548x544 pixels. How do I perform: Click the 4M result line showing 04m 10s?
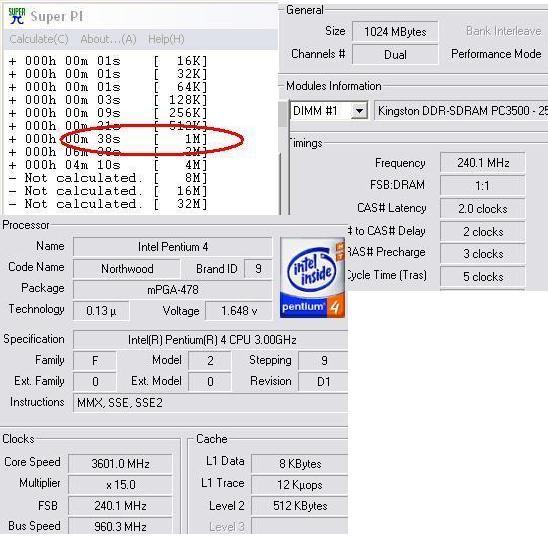point(108,165)
